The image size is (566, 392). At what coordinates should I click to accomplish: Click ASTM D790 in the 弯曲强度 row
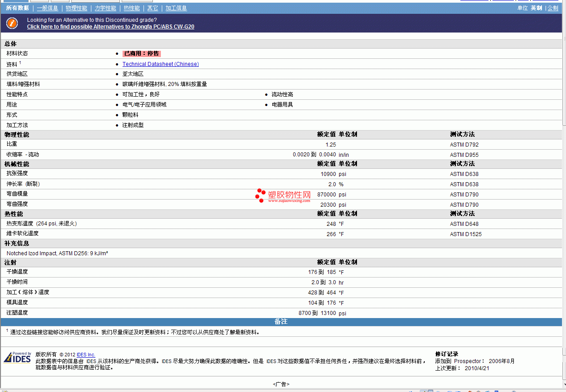[464, 205]
